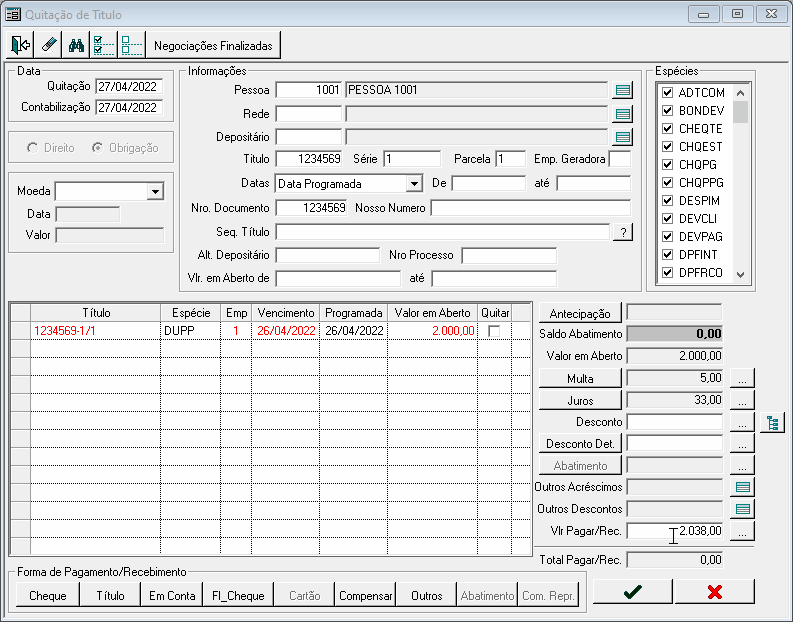The image size is (793, 622).
Task: Select the Cheque payment form
Action: 48,596
